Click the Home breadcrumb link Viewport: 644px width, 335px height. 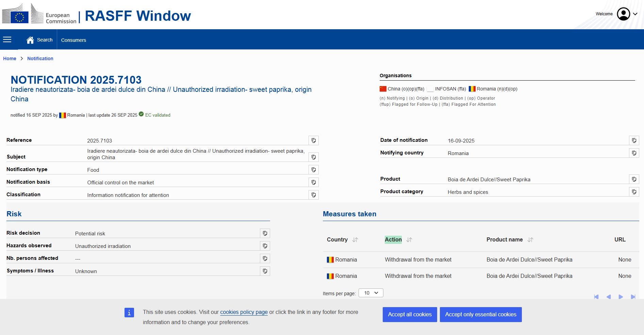pos(10,58)
